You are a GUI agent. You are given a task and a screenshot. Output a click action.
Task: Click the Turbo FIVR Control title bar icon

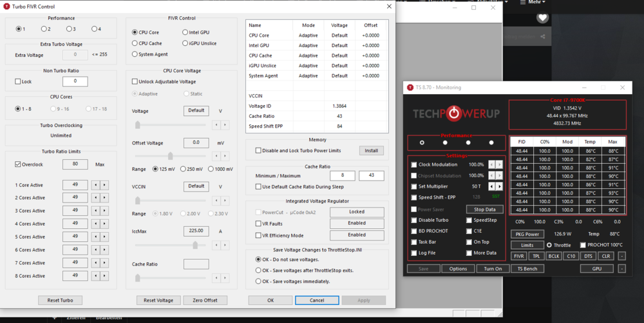point(6,6)
